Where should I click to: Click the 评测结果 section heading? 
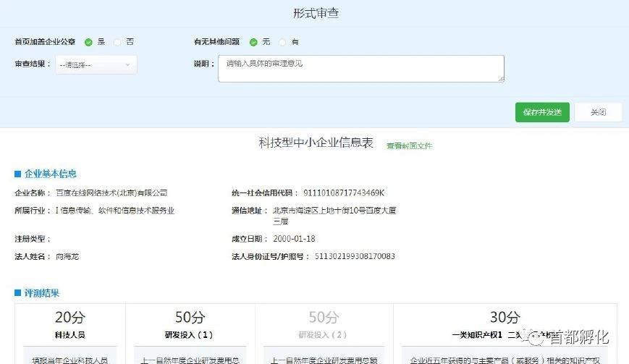42,293
